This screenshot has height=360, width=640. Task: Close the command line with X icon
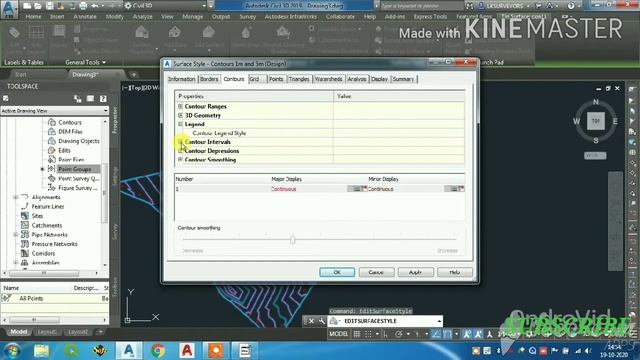(x=311, y=321)
